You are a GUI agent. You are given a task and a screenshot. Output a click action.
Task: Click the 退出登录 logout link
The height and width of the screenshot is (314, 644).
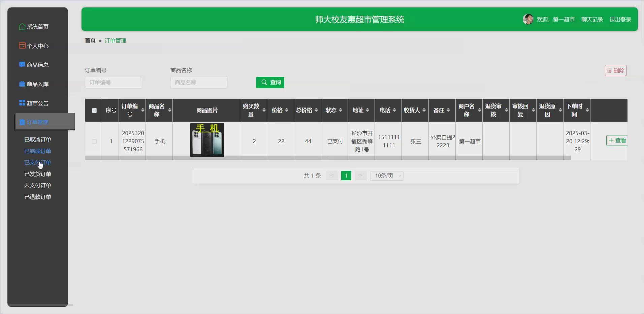pos(620,19)
